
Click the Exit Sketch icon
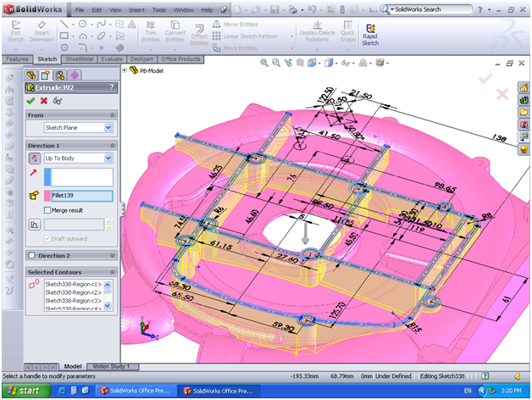15,31
